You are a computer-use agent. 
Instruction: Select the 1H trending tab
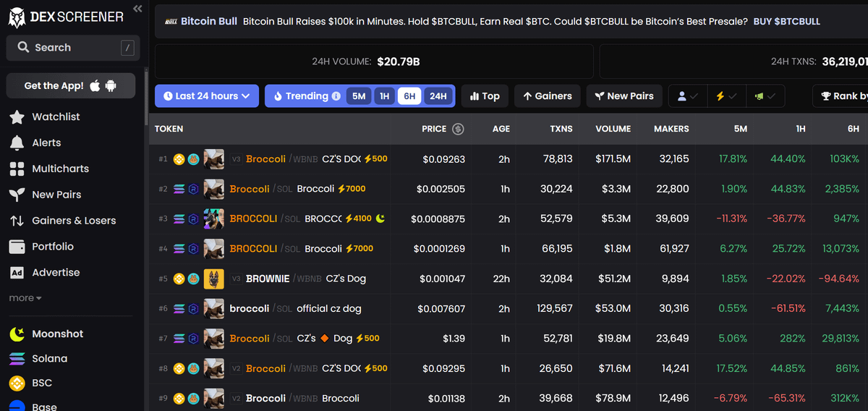pyautogui.click(x=385, y=96)
